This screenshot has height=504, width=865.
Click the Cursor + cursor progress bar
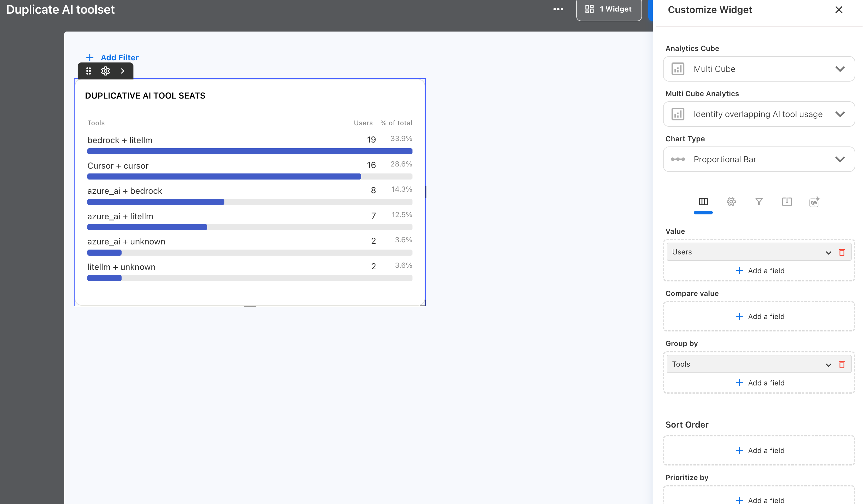(x=250, y=177)
